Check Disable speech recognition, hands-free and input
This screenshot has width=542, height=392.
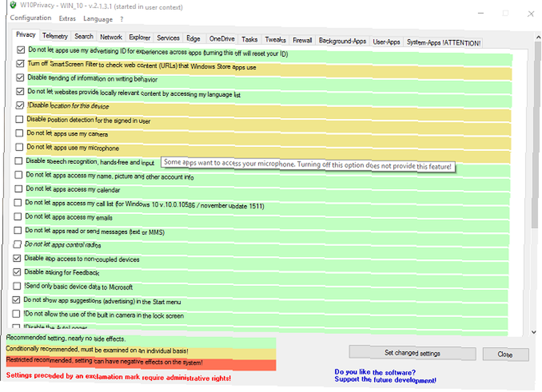click(18, 161)
